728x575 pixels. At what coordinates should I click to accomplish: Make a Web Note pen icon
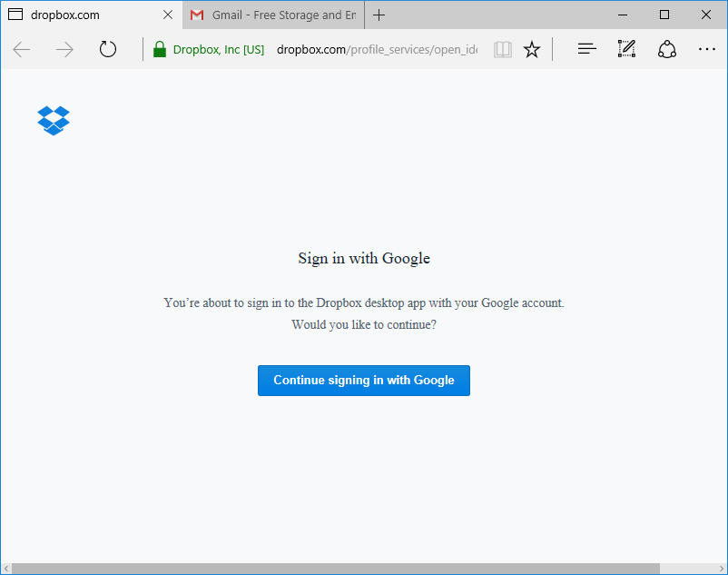tap(626, 49)
